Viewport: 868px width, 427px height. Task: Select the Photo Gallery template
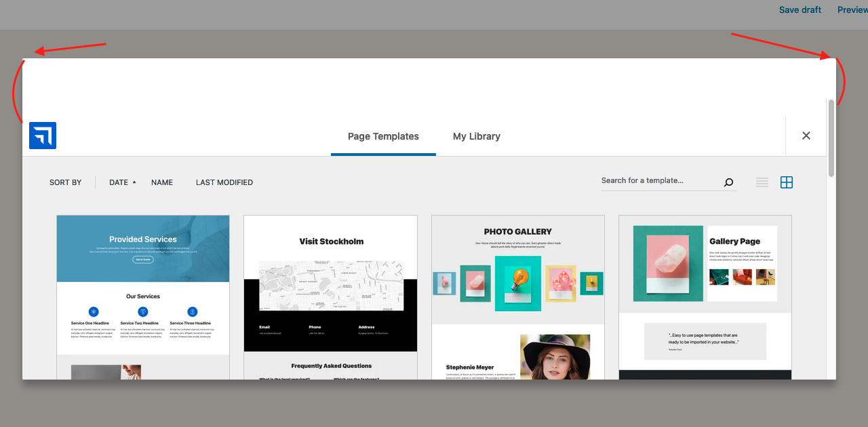tap(517, 291)
